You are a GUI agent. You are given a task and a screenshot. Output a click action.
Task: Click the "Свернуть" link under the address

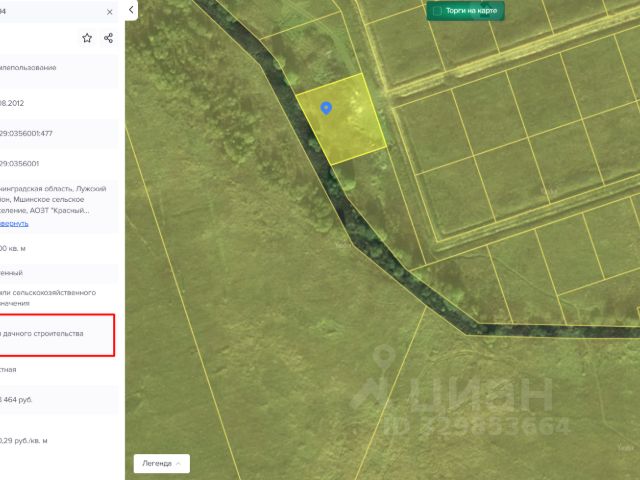[x=14, y=224]
